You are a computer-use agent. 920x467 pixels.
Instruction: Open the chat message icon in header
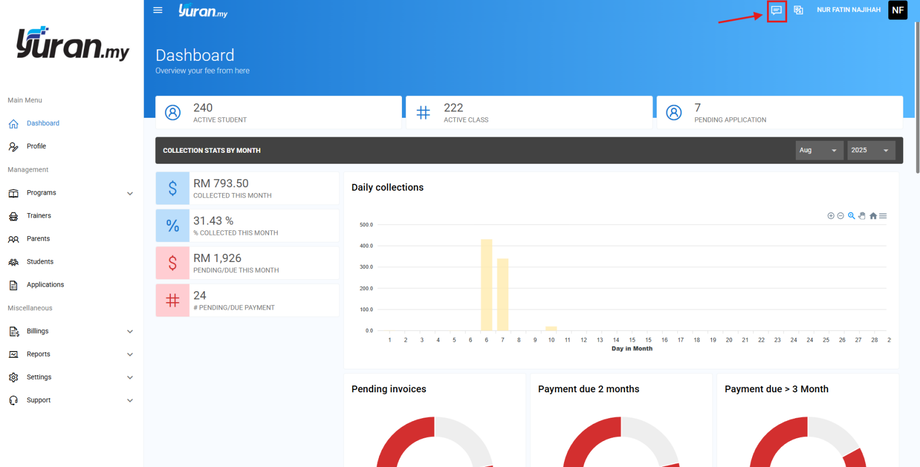(776, 10)
